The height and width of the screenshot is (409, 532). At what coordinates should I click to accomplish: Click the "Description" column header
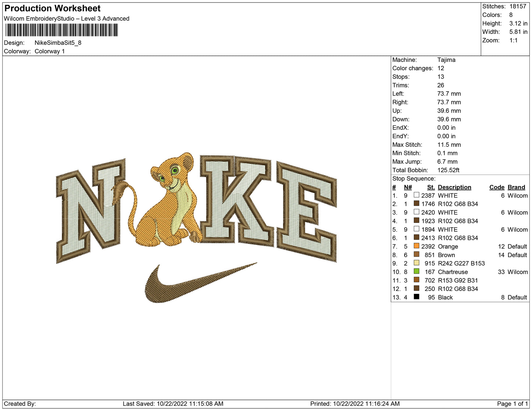pyautogui.click(x=455, y=187)
